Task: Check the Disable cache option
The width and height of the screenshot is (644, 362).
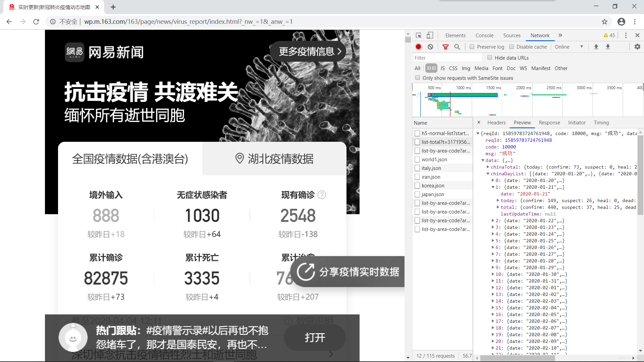Action: coord(512,47)
